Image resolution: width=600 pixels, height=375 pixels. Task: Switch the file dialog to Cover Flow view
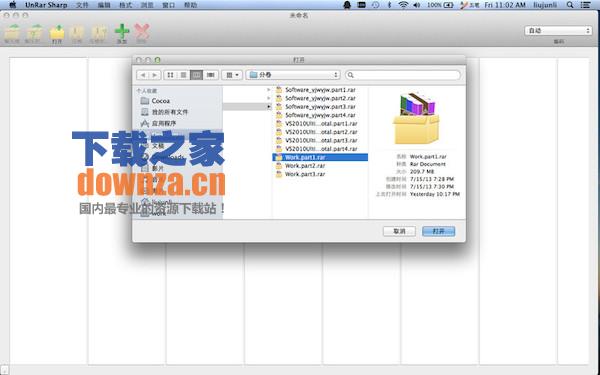tap(210, 75)
